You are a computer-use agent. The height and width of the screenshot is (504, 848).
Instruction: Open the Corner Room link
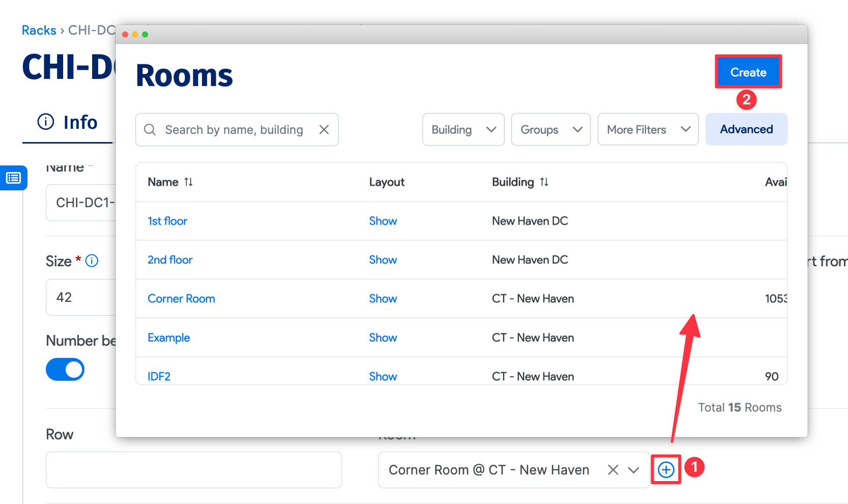pyautogui.click(x=181, y=299)
